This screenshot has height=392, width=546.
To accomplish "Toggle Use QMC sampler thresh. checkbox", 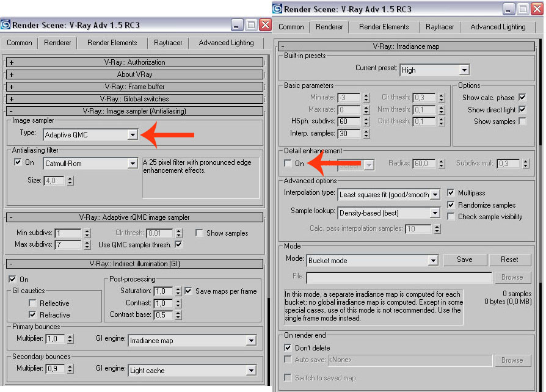I will click(x=178, y=244).
